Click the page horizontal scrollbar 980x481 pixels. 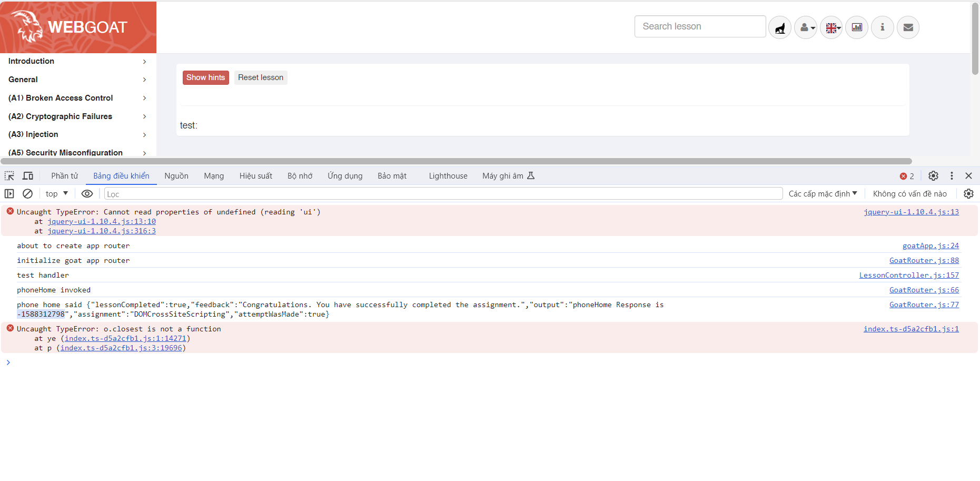click(456, 161)
